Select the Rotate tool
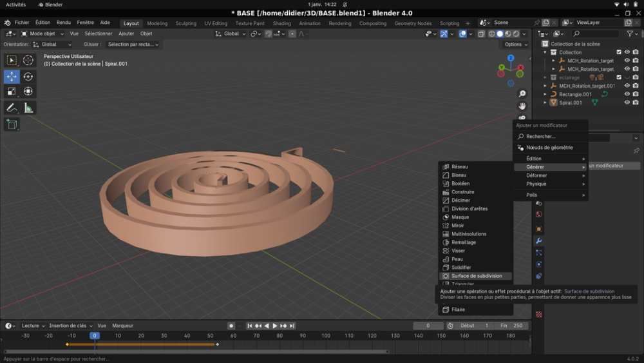The image size is (644, 363). click(28, 77)
